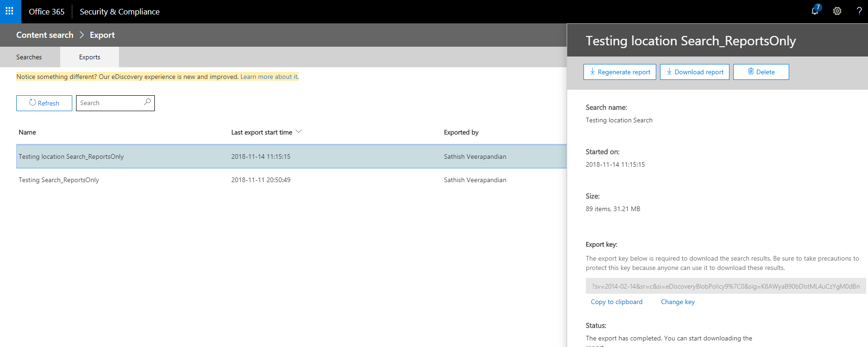868x347 pixels.
Task: Click Regenerate report button
Action: (x=619, y=72)
